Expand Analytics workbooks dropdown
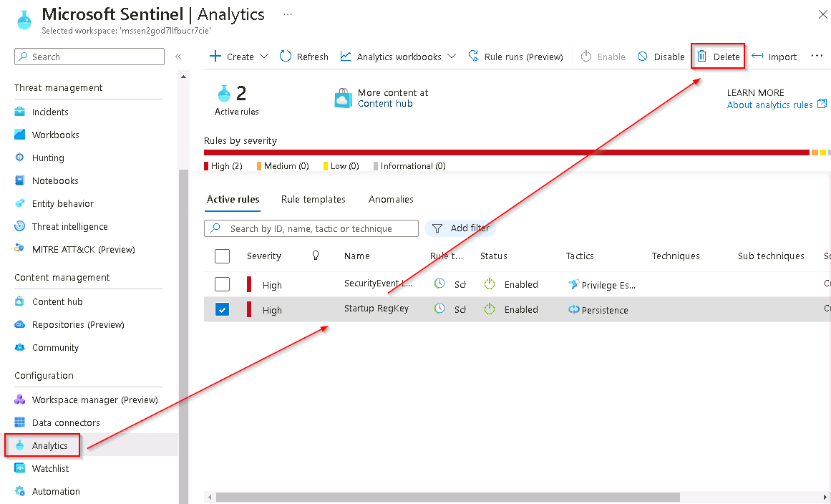 398,57
